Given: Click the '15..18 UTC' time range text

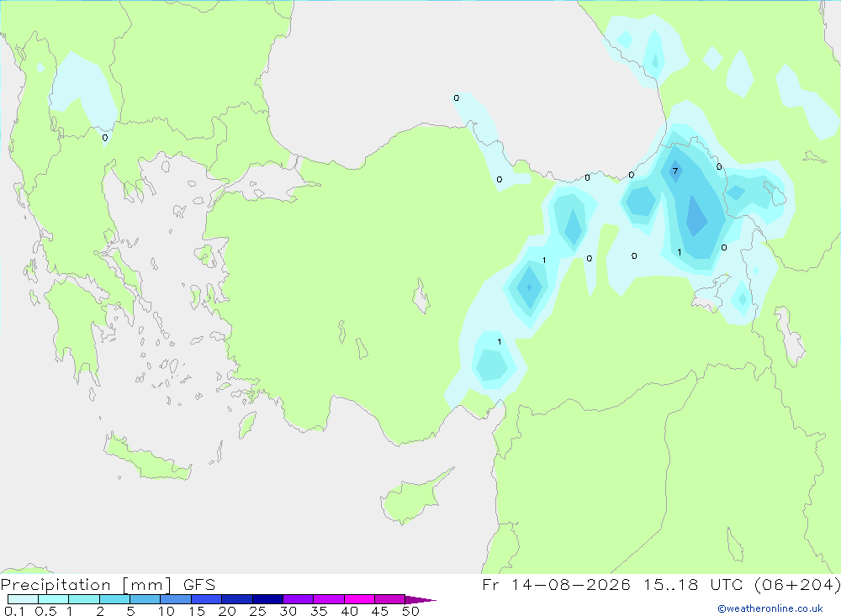Looking at the screenshot, I should coord(696,585).
